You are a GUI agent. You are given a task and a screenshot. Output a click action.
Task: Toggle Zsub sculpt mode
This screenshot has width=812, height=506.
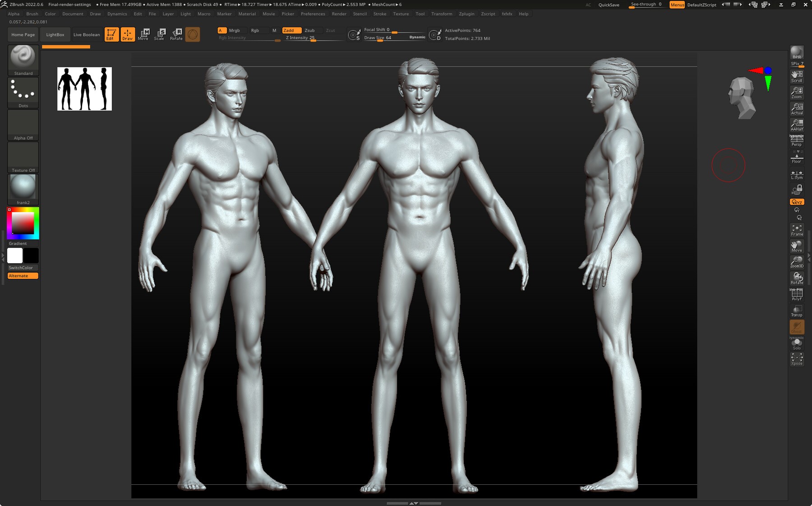point(309,31)
